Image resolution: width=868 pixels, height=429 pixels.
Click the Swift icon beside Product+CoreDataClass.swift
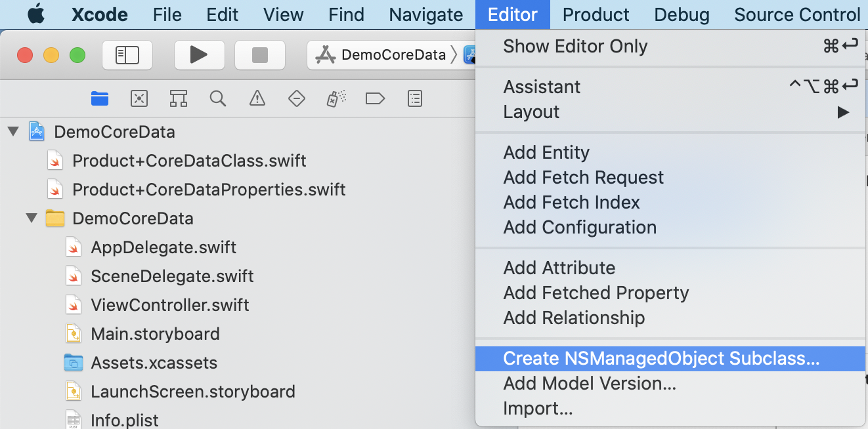(x=55, y=161)
